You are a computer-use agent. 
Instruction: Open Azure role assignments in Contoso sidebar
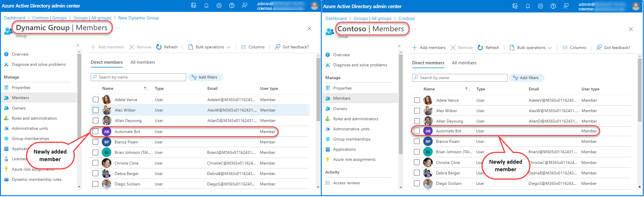click(x=354, y=159)
